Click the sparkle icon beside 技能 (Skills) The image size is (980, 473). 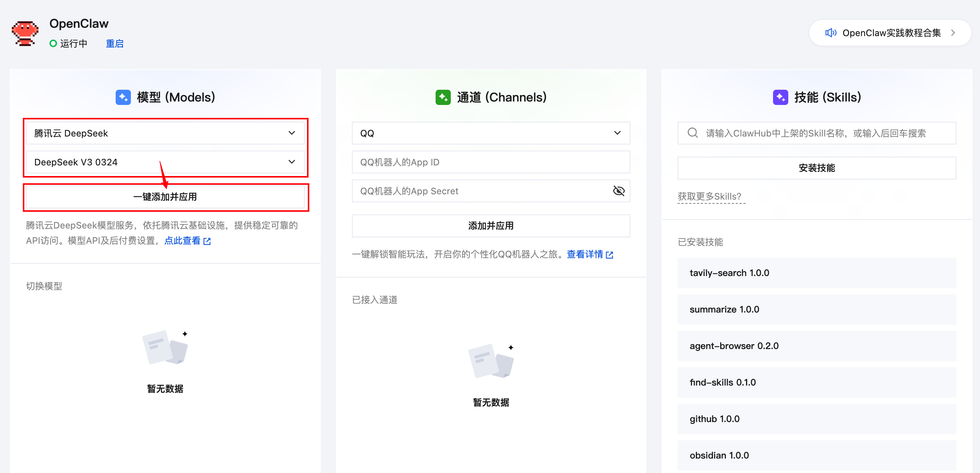click(x=780, y=97)
